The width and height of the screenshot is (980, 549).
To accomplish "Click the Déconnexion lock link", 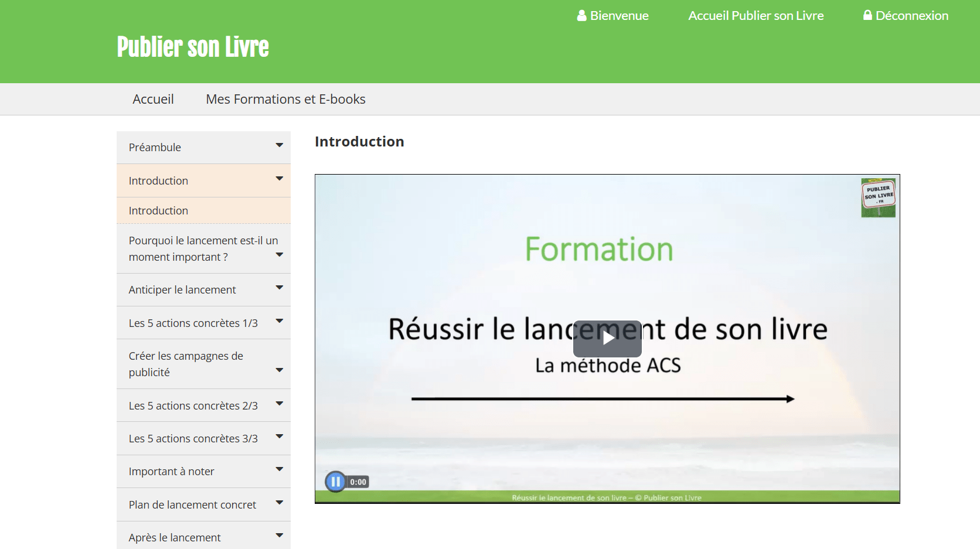I will point(905,16).
